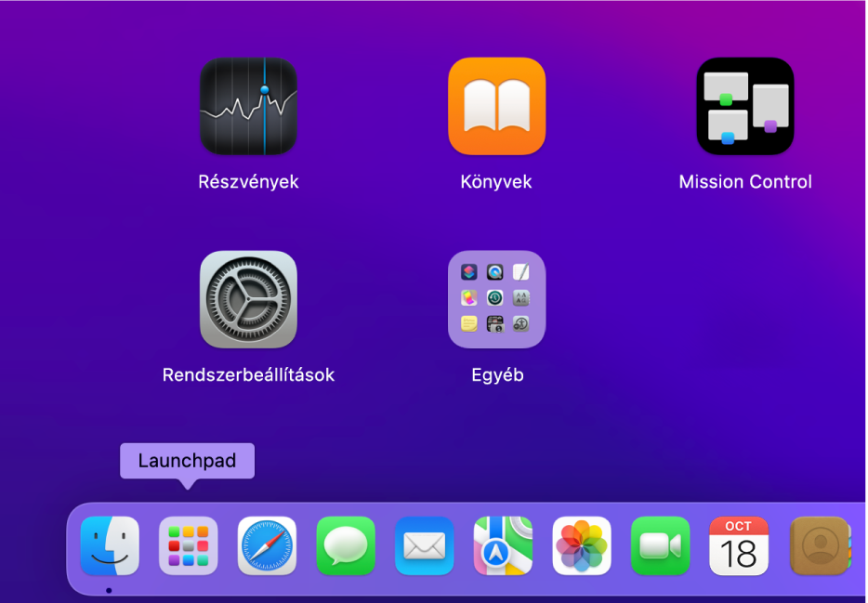Open Safari from the Dock
The width and height of the screenshot is (868, 603).
click(267, 545)
